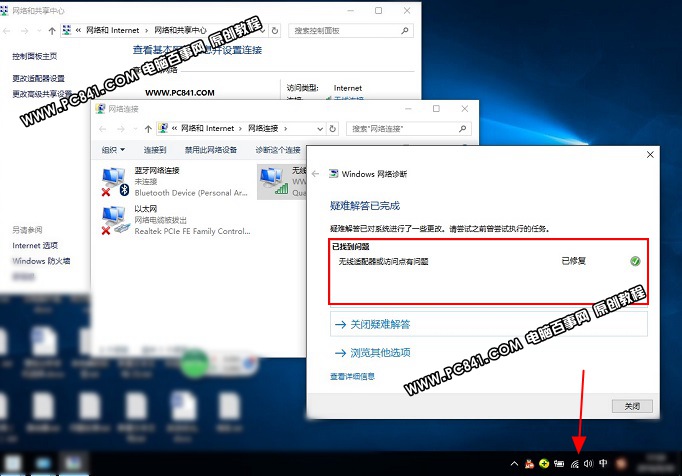Click back arrow in 网络连接 window

point(103,129)
